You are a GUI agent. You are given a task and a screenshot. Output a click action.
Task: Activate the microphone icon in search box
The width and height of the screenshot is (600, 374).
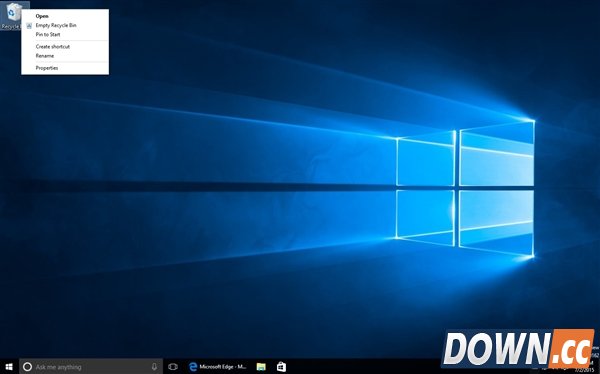154,367
